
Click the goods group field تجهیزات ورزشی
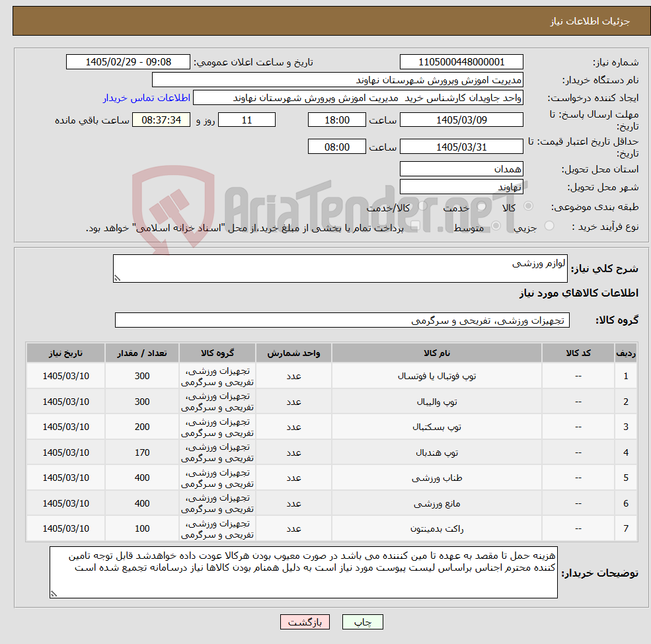click(342, 320)
